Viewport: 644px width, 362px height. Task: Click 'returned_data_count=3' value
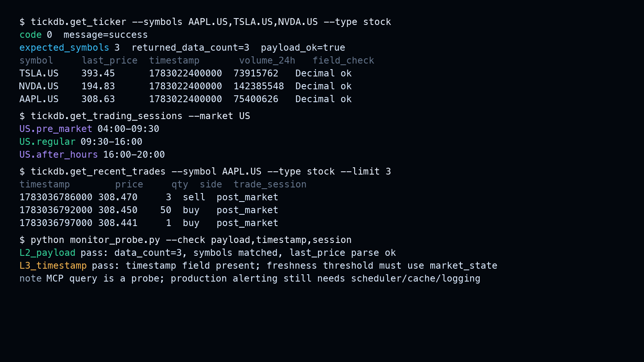190,48
